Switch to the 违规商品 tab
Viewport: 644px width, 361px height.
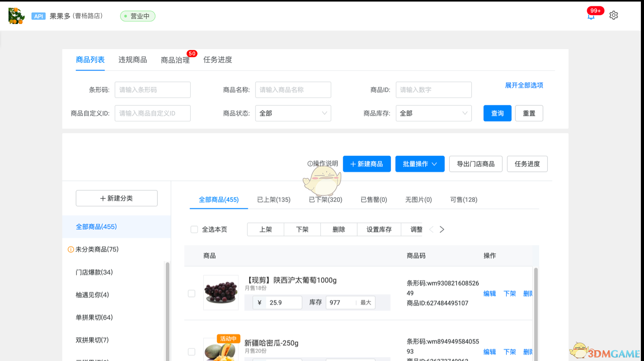[x=133, y=60]
